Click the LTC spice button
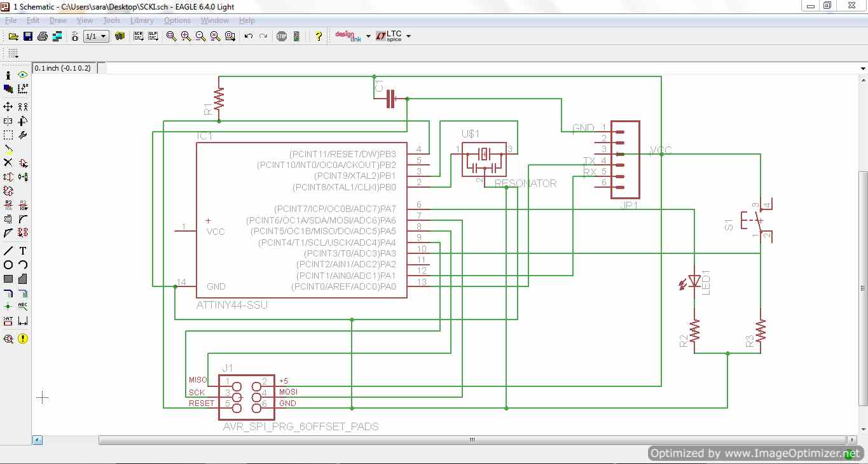 click(x=389, y=36)
